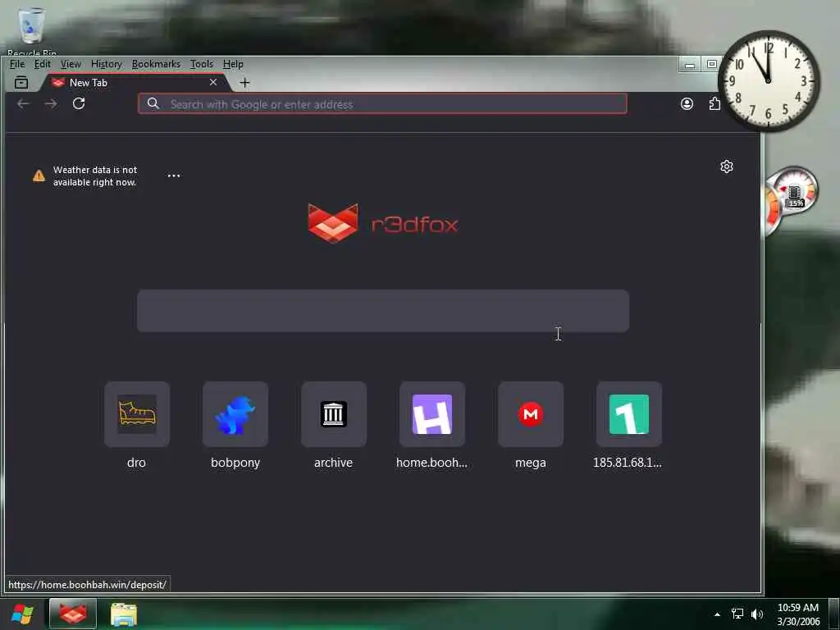
Task: Click the 'Weather data is not available' text
Action: pos(95,176)
